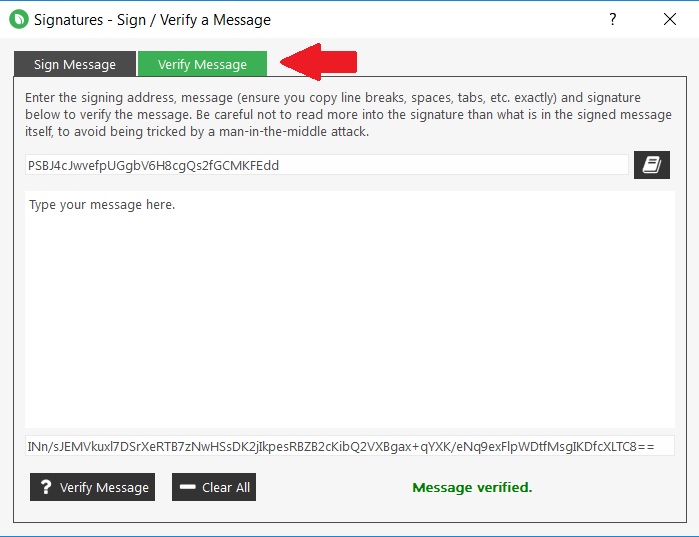Focus the signature field starting with INn/sJEMV

click(x=349, y=445)
